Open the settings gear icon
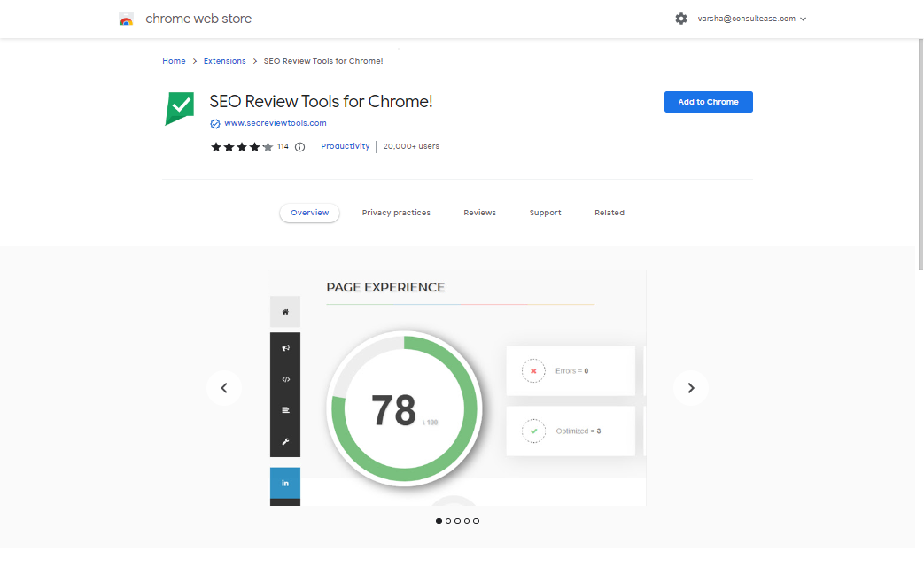Screen dimensions: 924x567 pos(681,19)
